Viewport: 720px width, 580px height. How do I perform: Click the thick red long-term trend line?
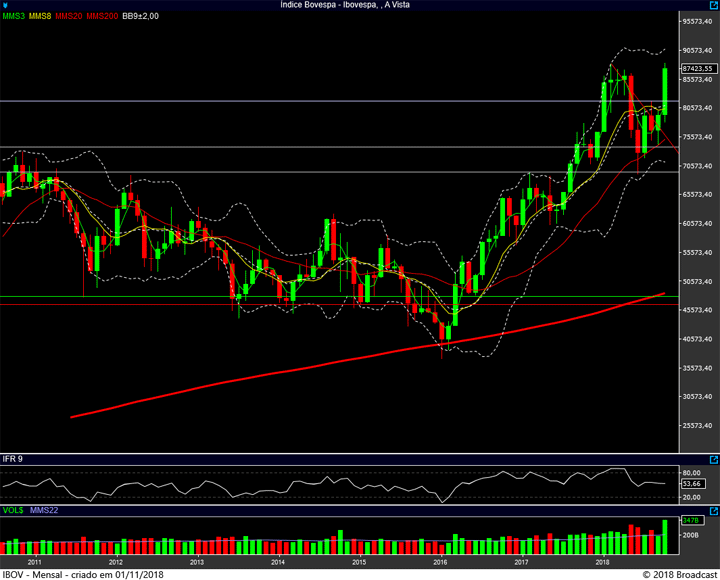(x=300, y=370)
